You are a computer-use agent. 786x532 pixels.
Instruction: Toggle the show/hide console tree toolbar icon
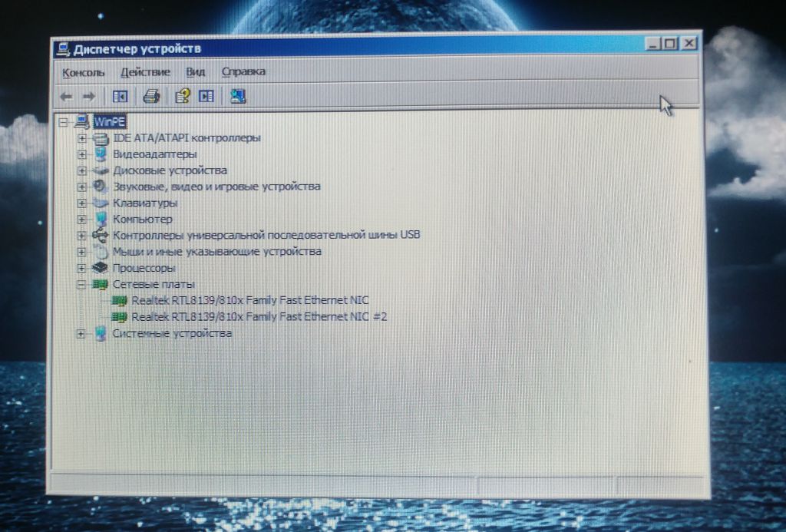pos(121,96)
